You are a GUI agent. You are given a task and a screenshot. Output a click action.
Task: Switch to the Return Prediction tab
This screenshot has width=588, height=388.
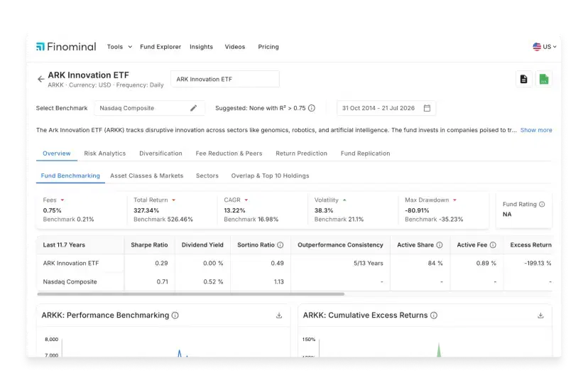(x=301, y=153)
